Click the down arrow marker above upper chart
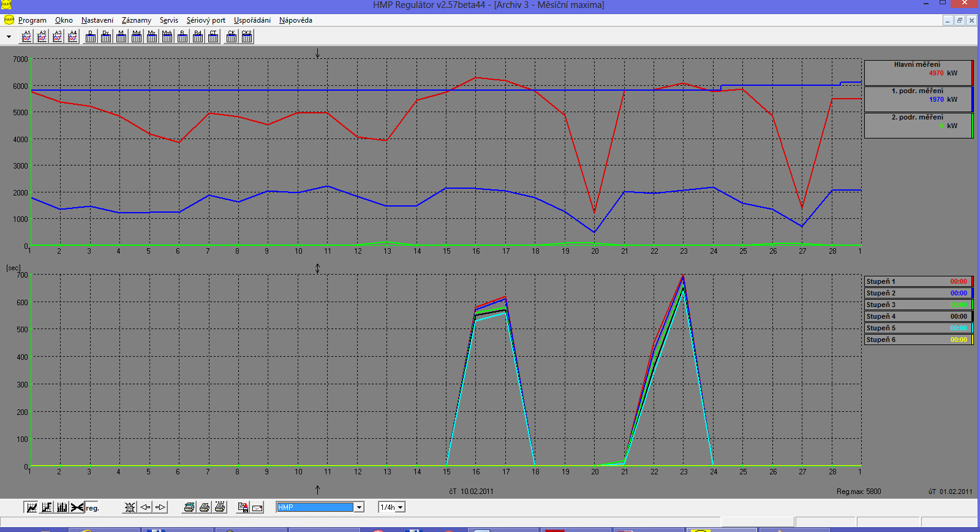 [x=317, y=53]
